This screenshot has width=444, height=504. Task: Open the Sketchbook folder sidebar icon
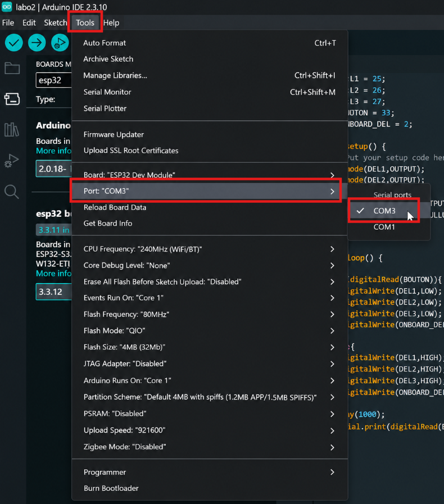pos(12,68)
